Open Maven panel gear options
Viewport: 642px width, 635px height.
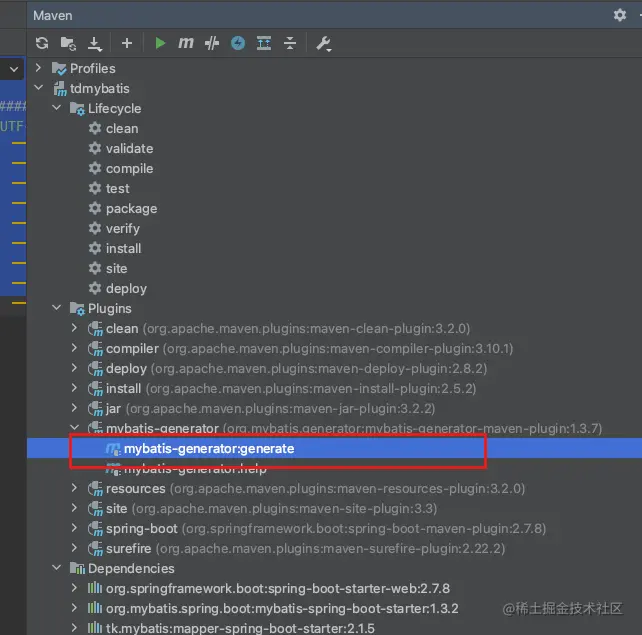click(x=619, y=15)
